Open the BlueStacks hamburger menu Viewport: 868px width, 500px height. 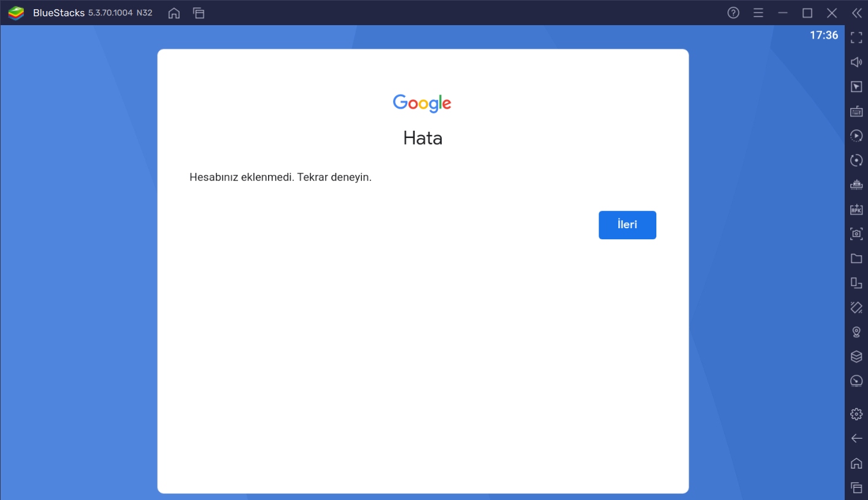click(758, 13)
